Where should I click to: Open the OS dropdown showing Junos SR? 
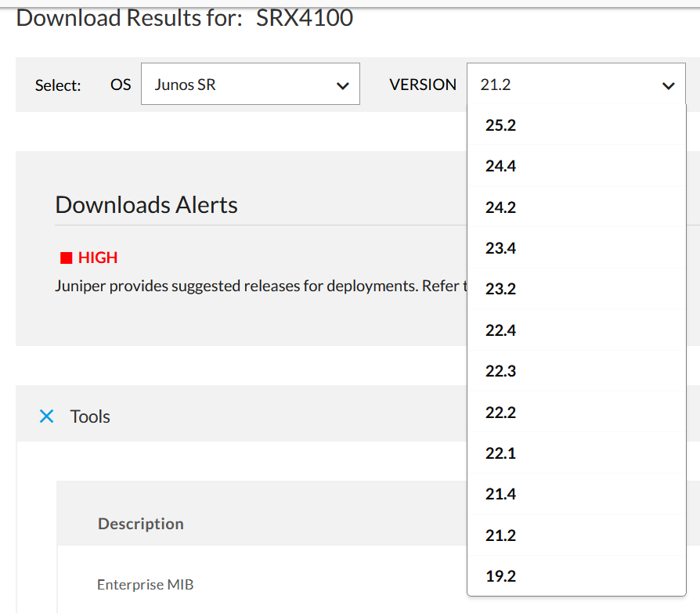tap(251, 84)
